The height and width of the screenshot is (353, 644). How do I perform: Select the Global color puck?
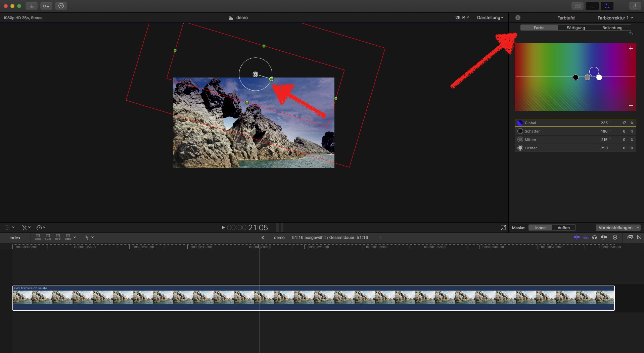(x=594, y=71)
